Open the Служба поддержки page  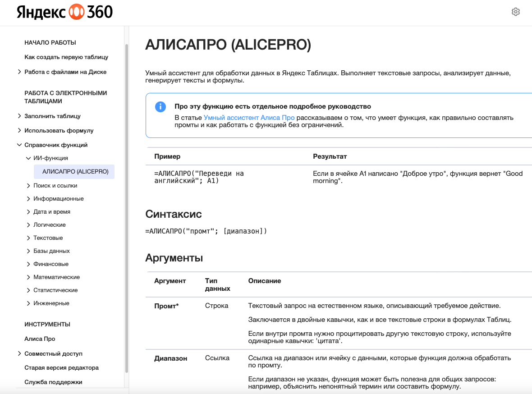tap(53, 382)
